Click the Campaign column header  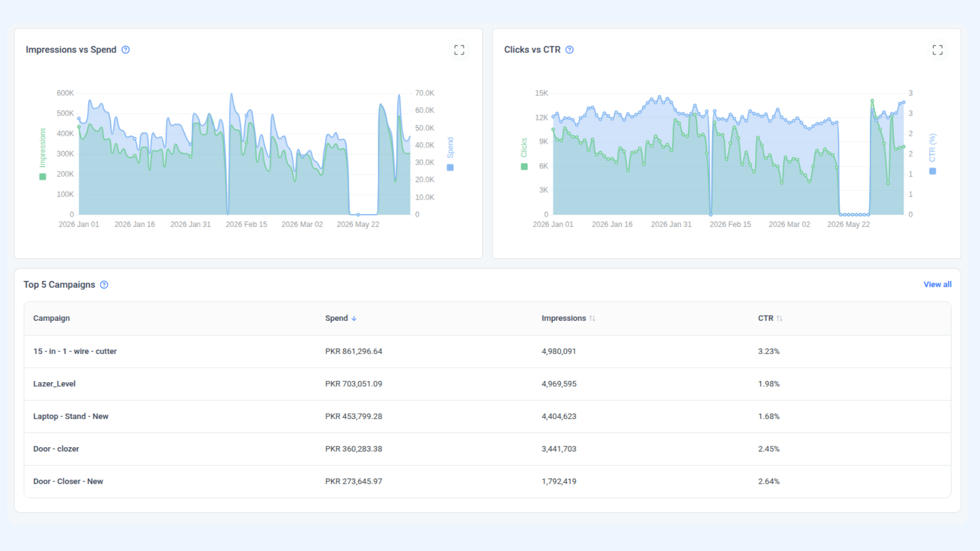52,318
